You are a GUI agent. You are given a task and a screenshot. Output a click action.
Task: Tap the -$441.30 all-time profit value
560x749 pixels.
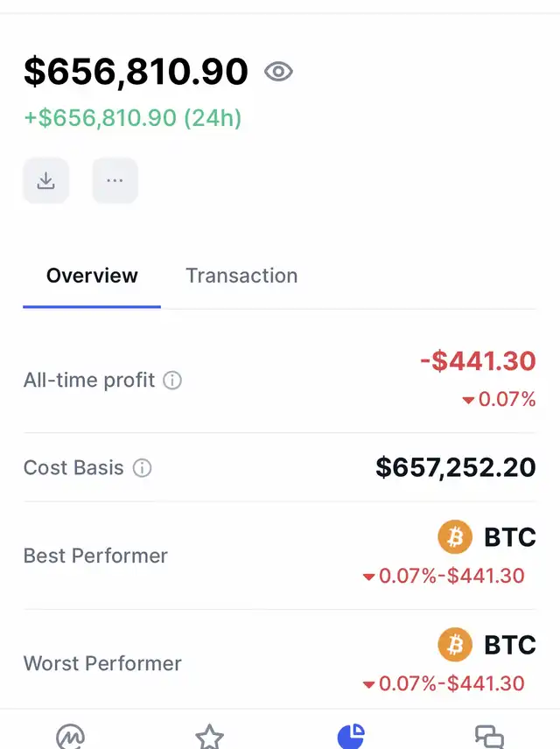pos(478,360)
